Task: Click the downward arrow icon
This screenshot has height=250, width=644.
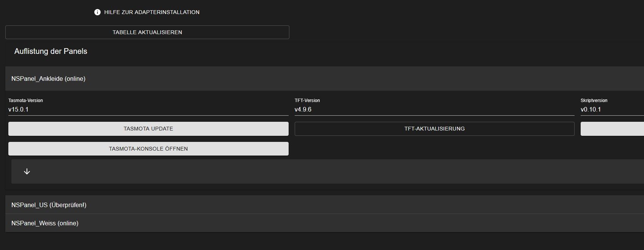Action: 27,171
